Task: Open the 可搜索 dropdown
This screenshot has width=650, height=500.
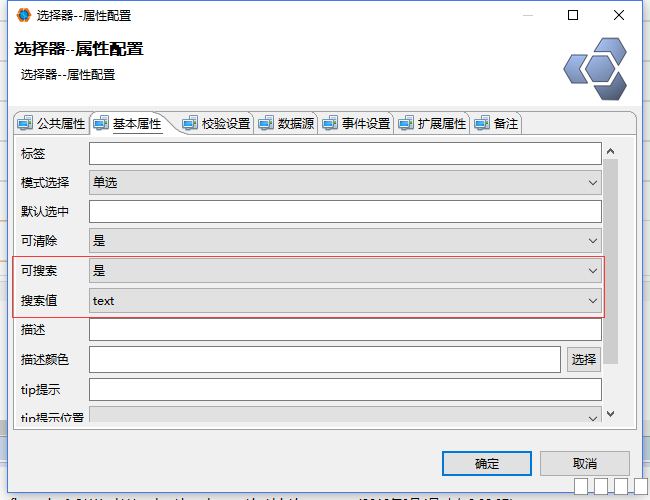Action: click(345, 271)
